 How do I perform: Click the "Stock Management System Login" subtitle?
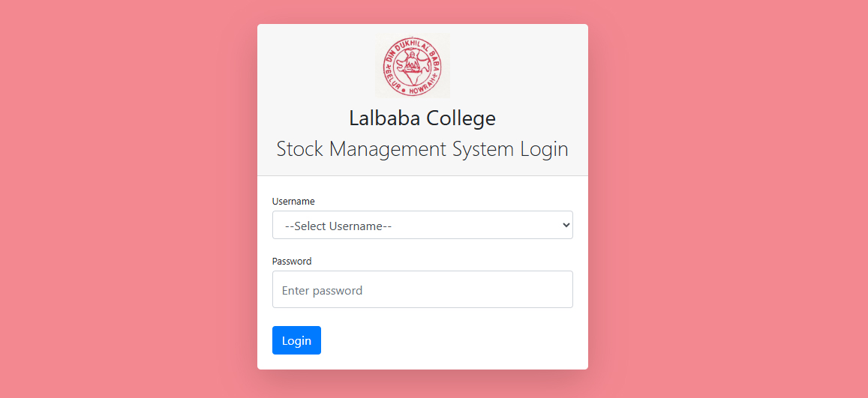pyautogui.click(x=422, y=149)
